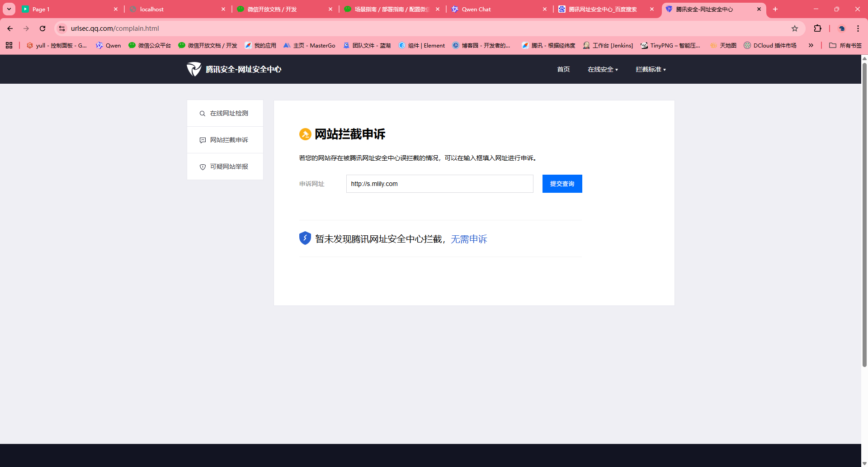The height and width of the screenshot is (467, 868).
Task: Click the 无需申诉 link
Action: (469, 239)
